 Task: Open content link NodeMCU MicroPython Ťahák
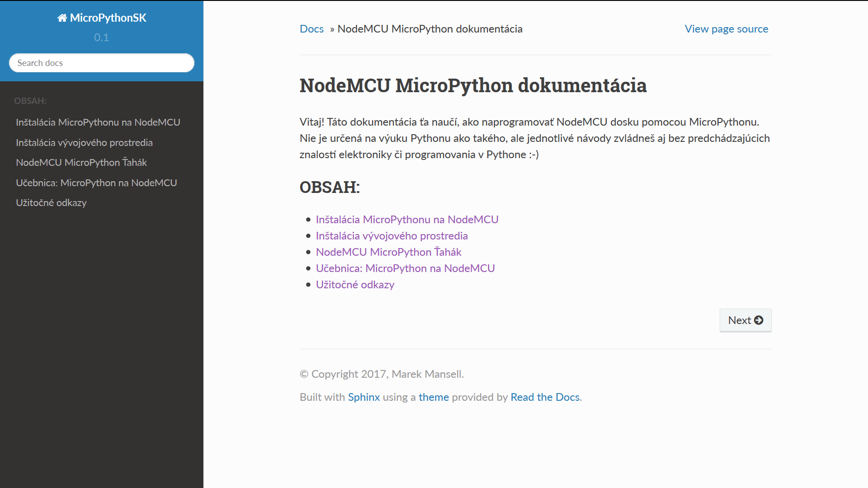click(388, 252)
